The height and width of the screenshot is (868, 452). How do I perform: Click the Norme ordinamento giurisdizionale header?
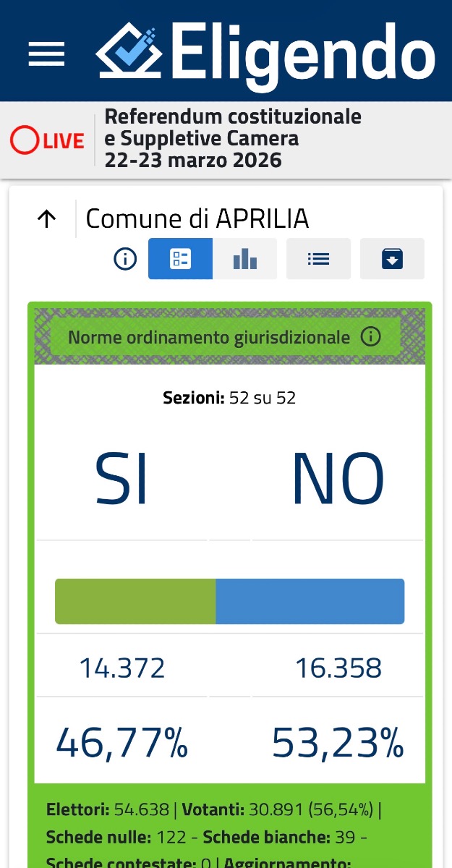click(x=208, y=338)
